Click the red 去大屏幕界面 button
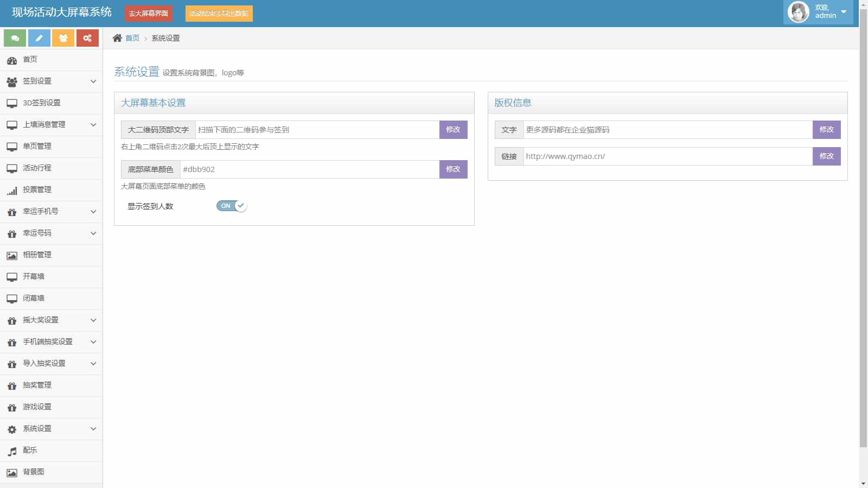 coord(148,14)
